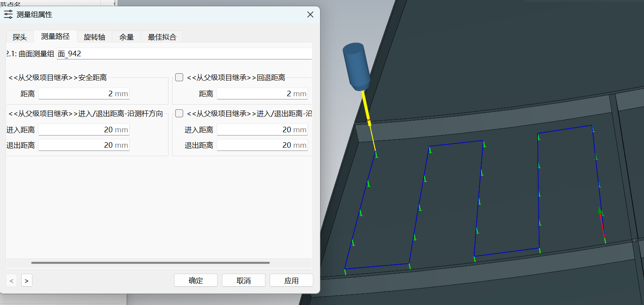Focus the 安全距离 distance input field
Viewport: 644px width, 305px height.
(84, 94)
